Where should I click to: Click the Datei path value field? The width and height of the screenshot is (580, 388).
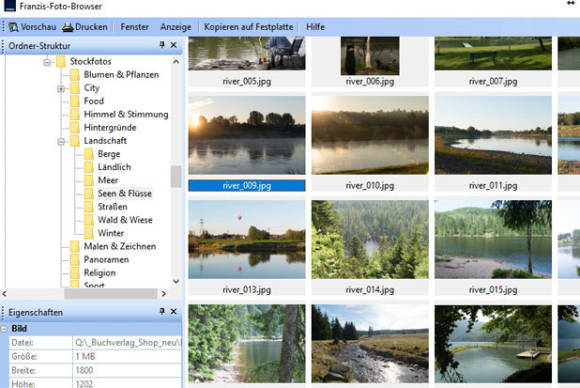click(128, 343)
